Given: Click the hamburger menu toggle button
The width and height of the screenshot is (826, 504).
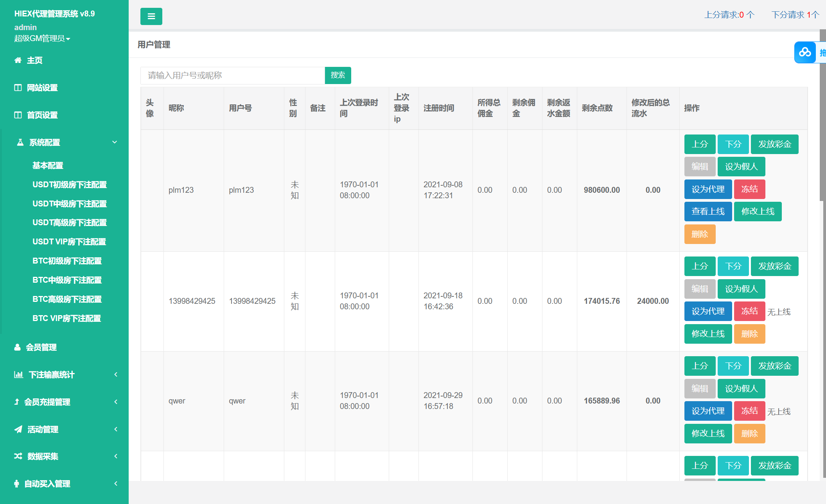Looking at the screenshot, I should click(x=151, y=16).
